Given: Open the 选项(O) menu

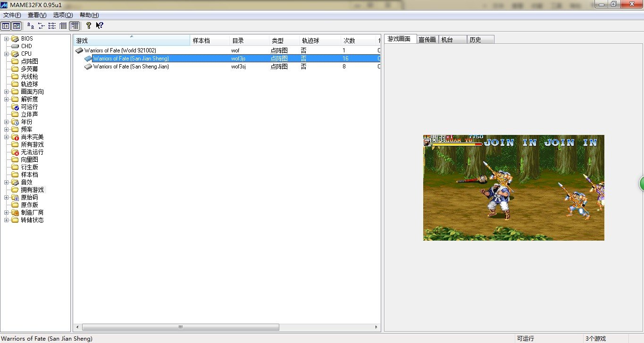Looking at the screenshot, I should pos(63,15).
